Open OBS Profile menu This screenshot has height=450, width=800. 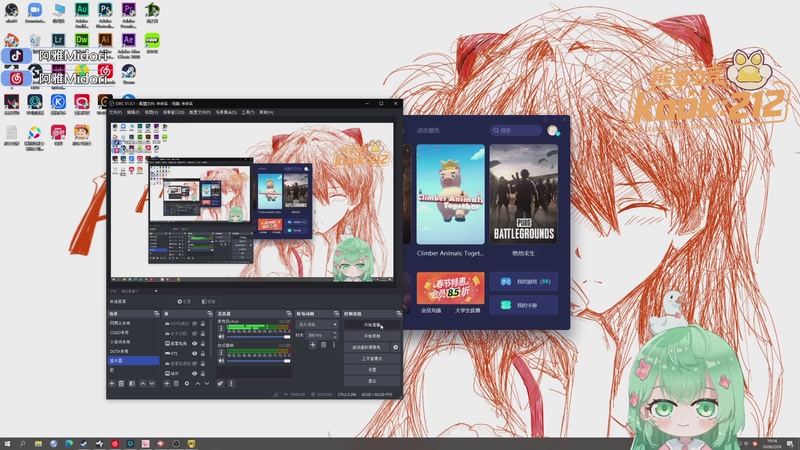(x=199, y=112)
